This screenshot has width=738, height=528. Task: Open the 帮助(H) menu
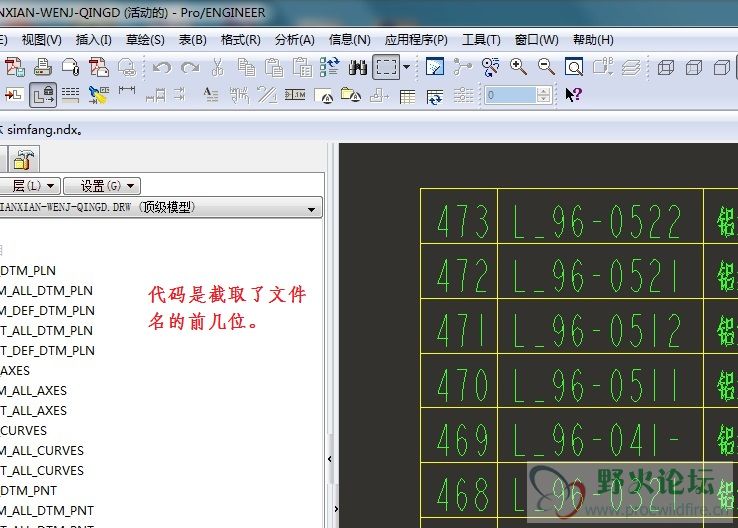(593, 40)
